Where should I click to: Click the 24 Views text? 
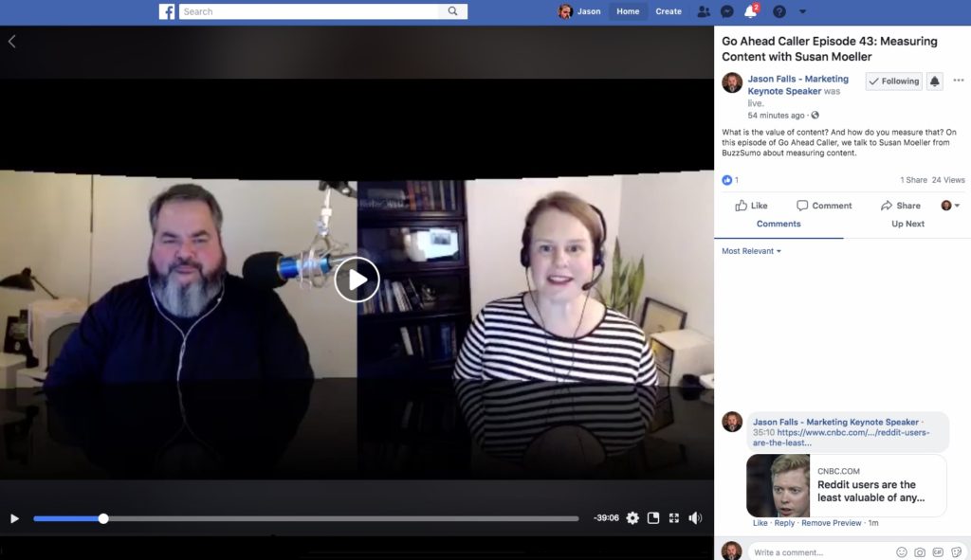coord(948,180)
